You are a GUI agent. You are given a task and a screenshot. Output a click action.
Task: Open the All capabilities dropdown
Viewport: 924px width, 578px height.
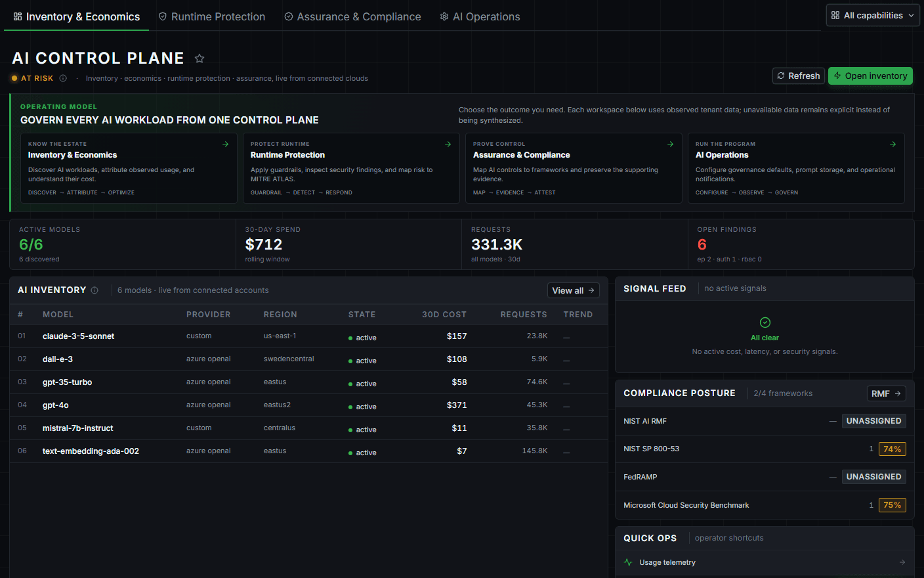873,15
